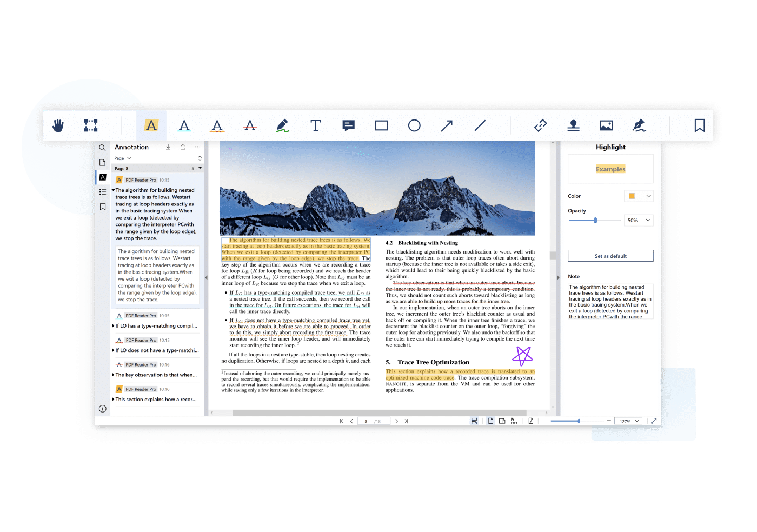Choose the Freehand pen drawing tool
The image size is (757, 532).
(282, 126)
